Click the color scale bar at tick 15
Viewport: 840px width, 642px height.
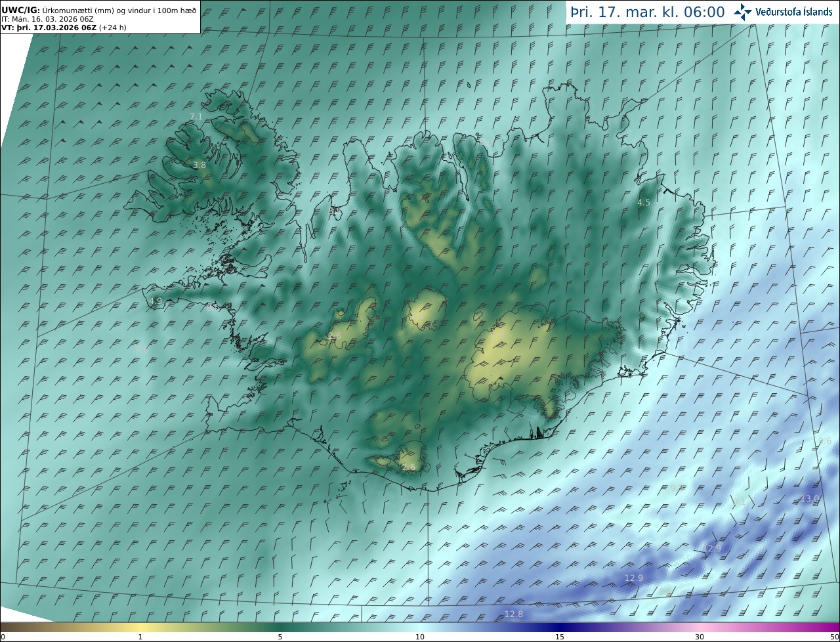(x=560, y=627)
